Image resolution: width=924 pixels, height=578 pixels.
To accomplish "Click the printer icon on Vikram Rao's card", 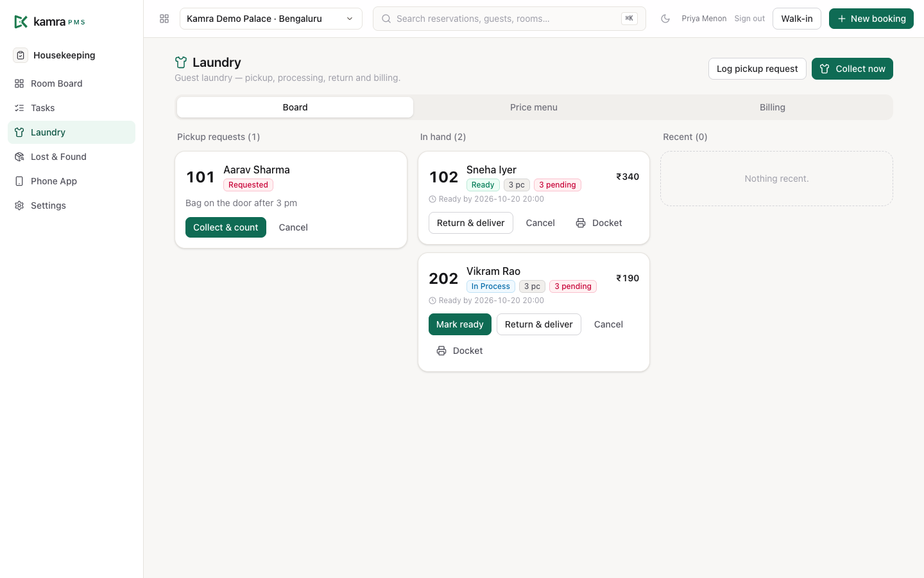I will (x=441, y=351).
